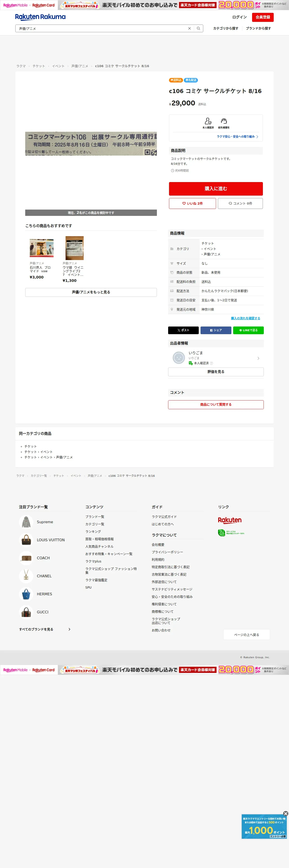Click the LOUIS VUITTON bag icon
The width and height of the screenshot is (289, 868).
click(26, 540)
